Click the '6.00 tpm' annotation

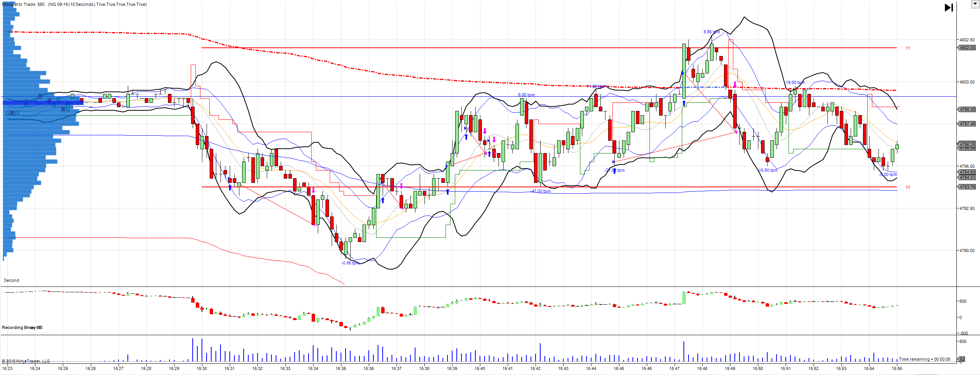[526, 95]
